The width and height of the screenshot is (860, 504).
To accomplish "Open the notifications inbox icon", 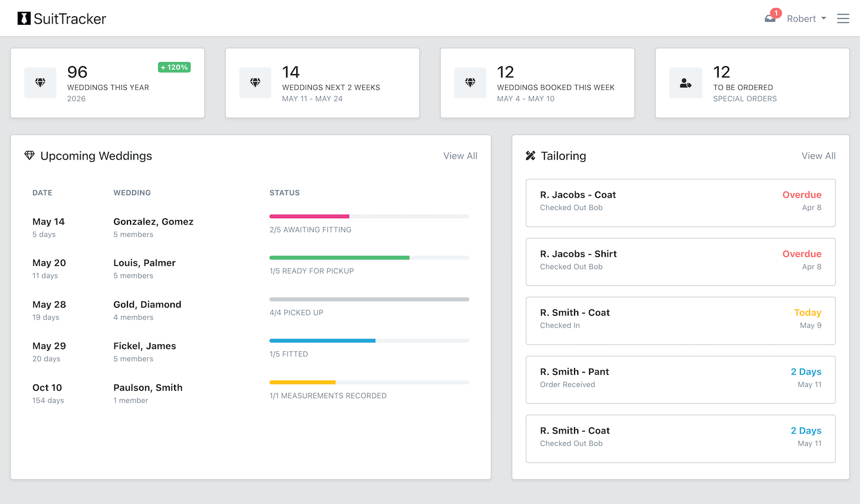I will [770, 19].
